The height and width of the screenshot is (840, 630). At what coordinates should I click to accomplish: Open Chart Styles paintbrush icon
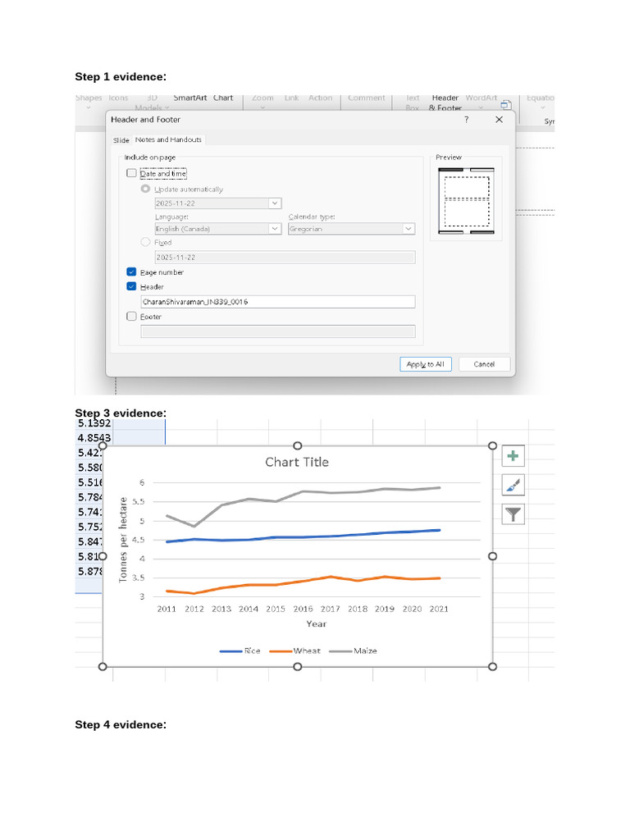point(513,486)
